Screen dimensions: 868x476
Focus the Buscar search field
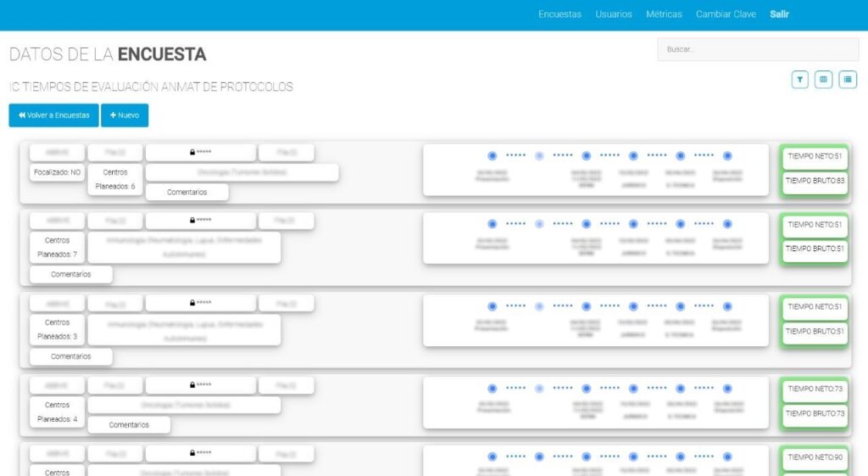(x=758, y=49)
